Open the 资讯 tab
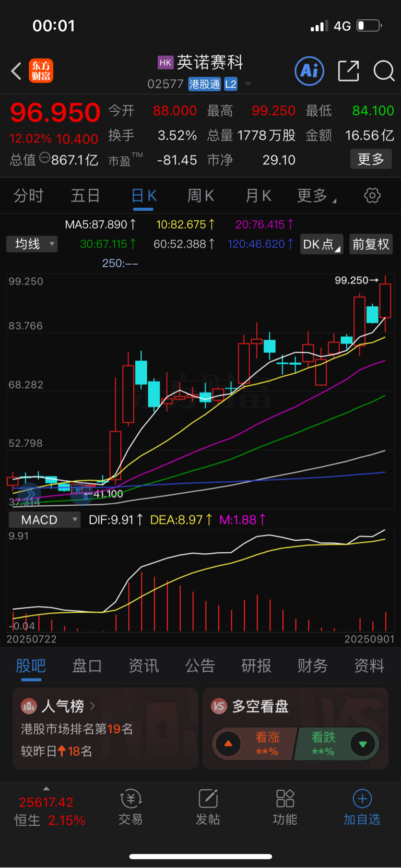 (144, 666)
